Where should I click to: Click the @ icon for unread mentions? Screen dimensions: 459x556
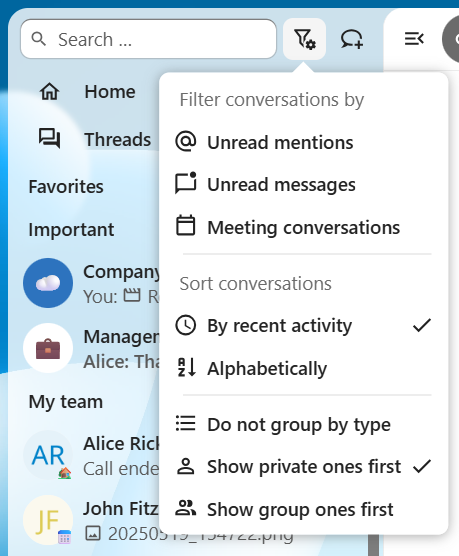(186, 141)
